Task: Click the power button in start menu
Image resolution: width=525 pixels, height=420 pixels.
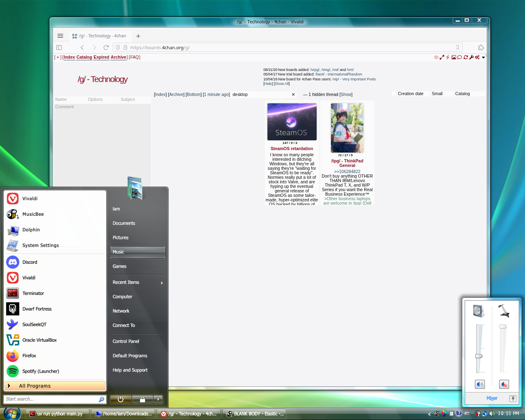Action: coord(121,399)
